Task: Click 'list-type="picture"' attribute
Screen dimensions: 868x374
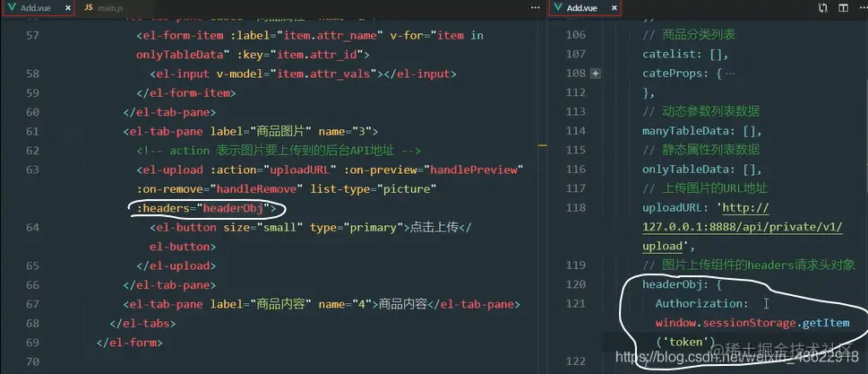Action: pos(374,189)
